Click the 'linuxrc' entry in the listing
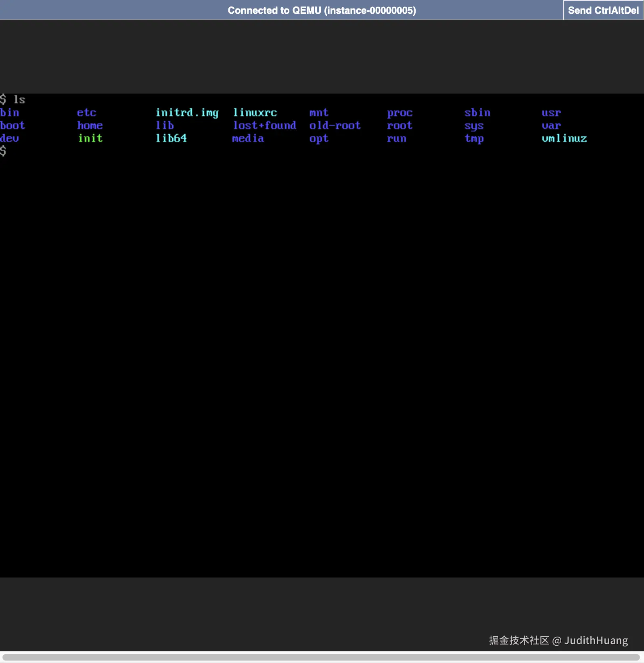 [x=255, y=113]
